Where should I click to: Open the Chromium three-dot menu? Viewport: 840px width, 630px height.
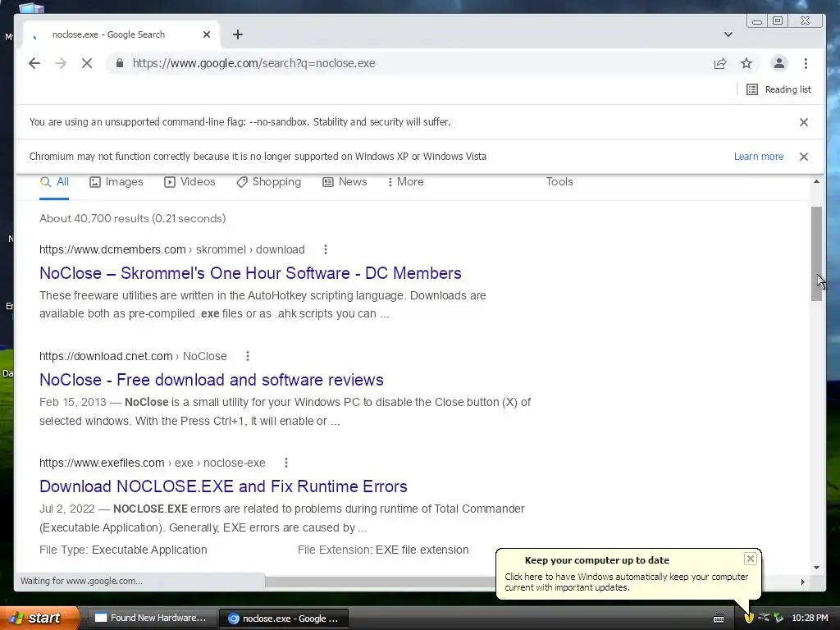tap(806, 63)
